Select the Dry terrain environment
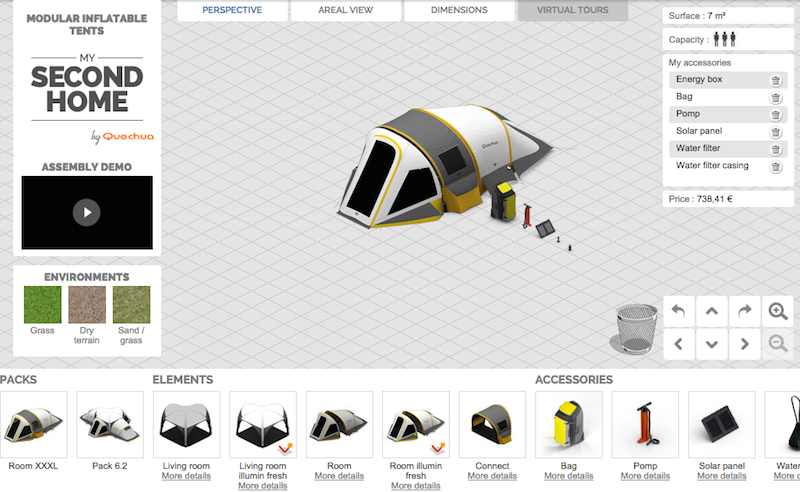Image resolution: width=800 pixels, height=492 pixels. point(87,304)
